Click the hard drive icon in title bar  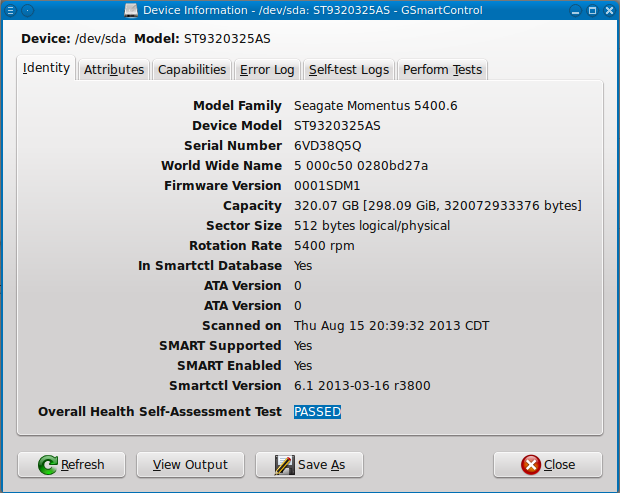[x=131, y=10]
